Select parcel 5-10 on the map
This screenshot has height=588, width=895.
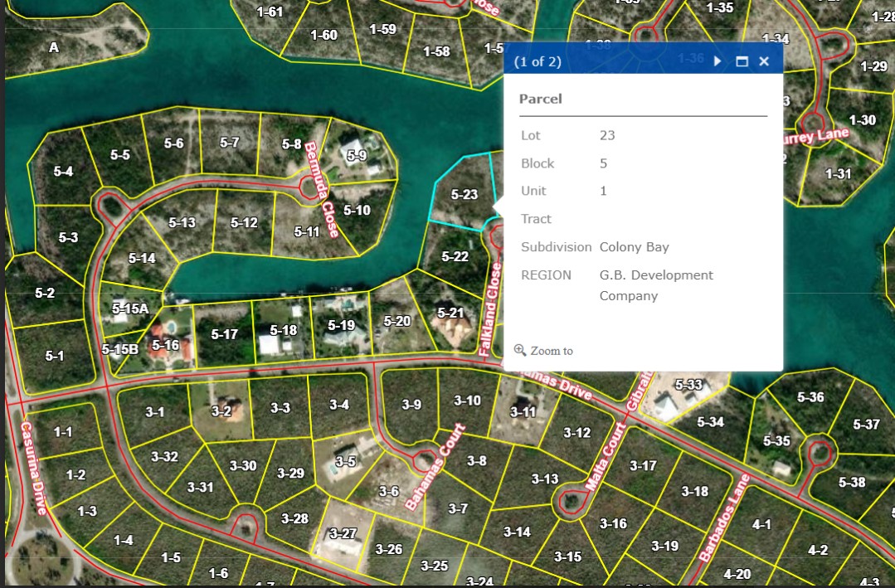357,210
